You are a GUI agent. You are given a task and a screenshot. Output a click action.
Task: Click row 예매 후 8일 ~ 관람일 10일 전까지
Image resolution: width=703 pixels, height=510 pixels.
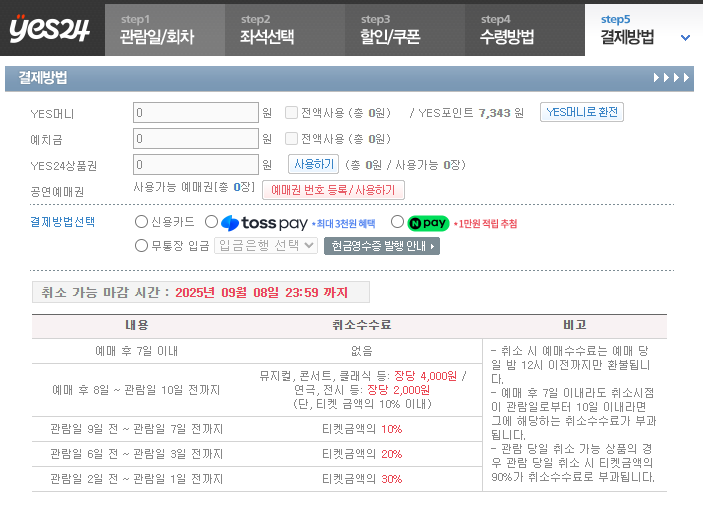[x=136, y=390]
